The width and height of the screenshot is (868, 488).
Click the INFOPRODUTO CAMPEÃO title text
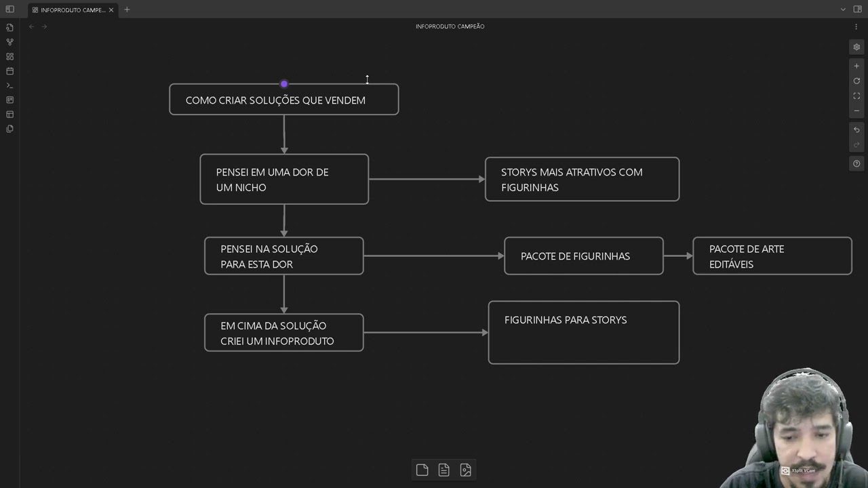pos(450,26)
